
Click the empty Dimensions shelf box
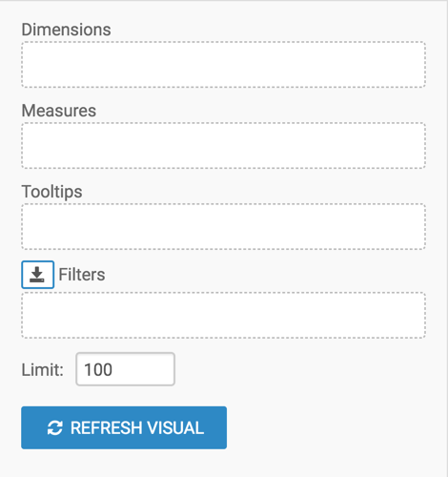(x=224, y=64)
